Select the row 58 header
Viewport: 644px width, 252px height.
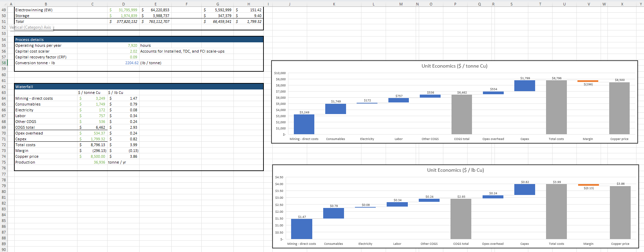tap(4, 63)
